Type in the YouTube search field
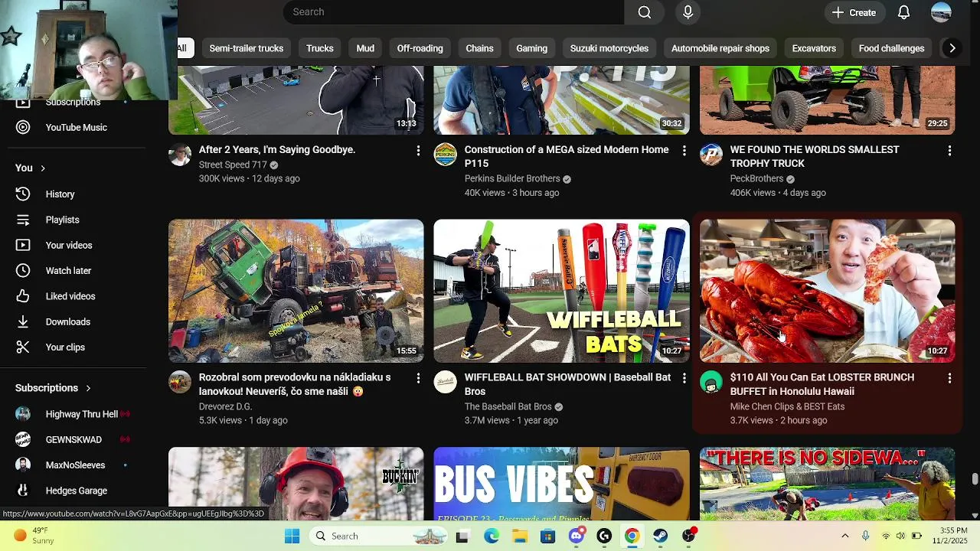Image resolution: width=980 pixels, height=551 pixels. click(453, 12)
